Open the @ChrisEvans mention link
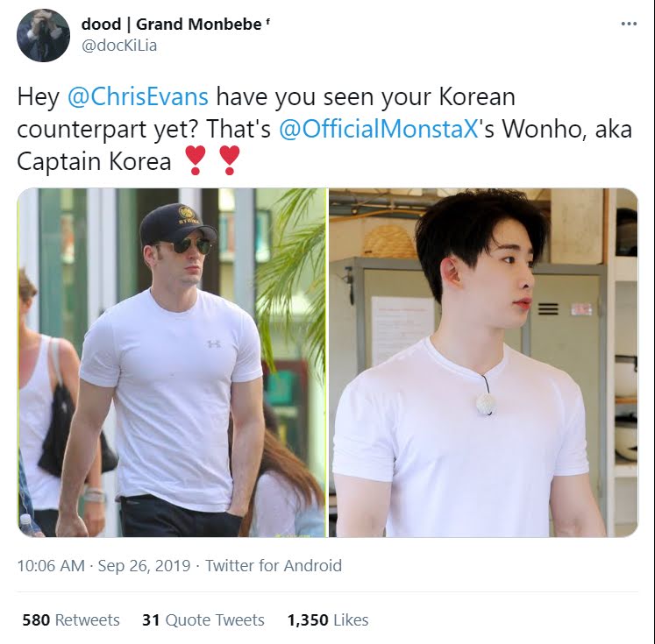This screenshot has height=644, width=655. [x=138, y=97]
